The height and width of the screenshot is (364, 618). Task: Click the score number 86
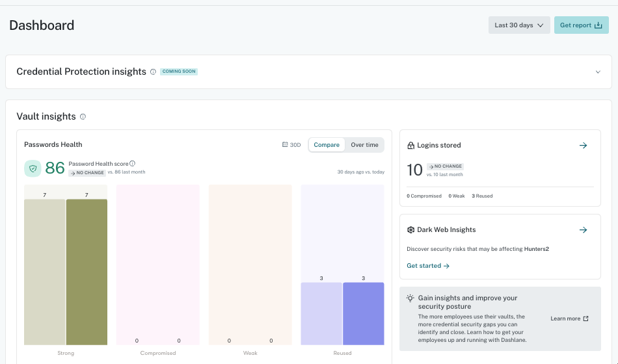pyautogui.click(x=55, y=168)
